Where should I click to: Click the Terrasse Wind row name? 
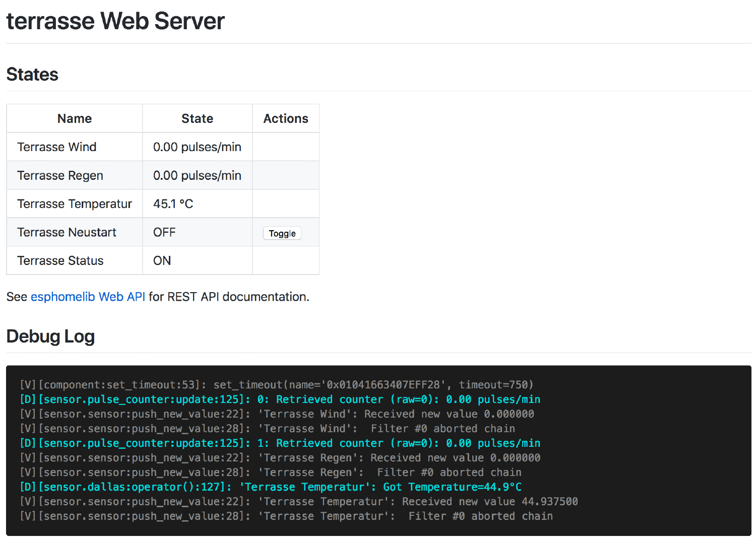(56, 147)
